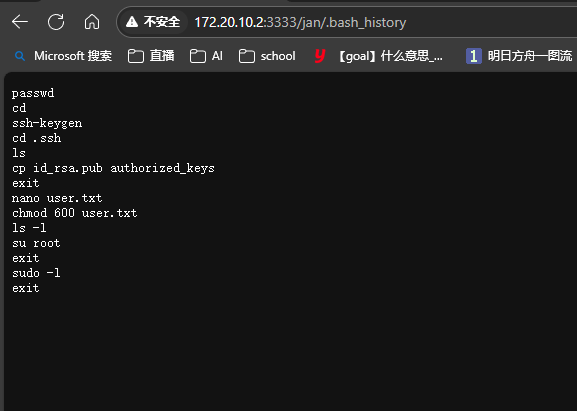This screenshot has height=411, width=577.
Task: Click the text line "ssh-keygen"
Action: tap(47, 123)
